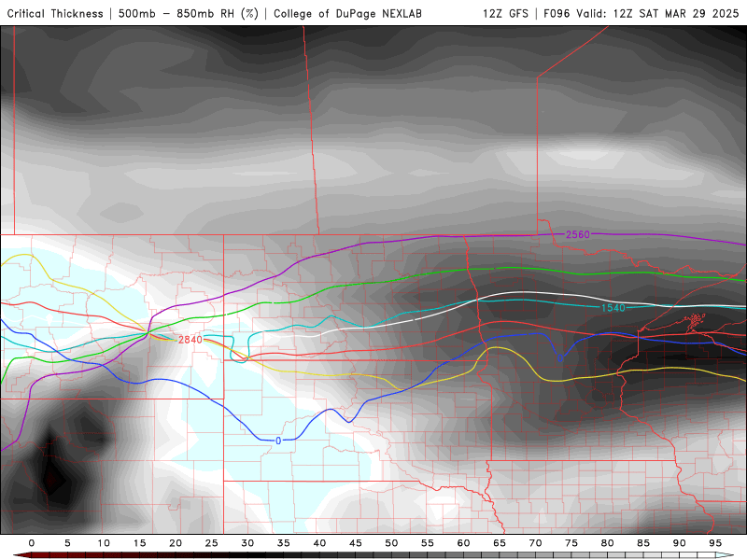Viewport: 747px width, 560px height.
Task: Click the "40" value on the RH scale
Action: (x=319, y=543)
